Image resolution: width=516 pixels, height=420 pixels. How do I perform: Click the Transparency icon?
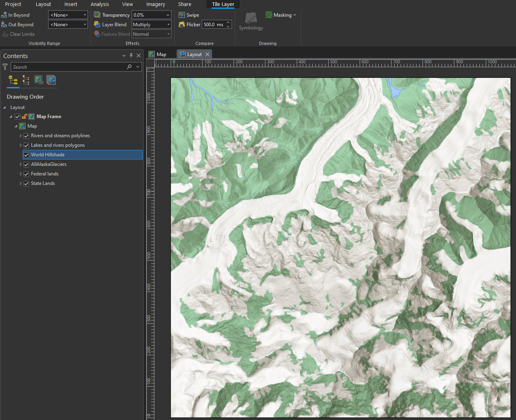tap(97, 15)
